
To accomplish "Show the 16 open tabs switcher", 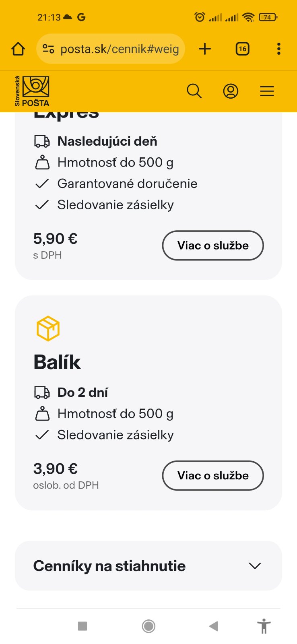I will (x=242, y=49).
